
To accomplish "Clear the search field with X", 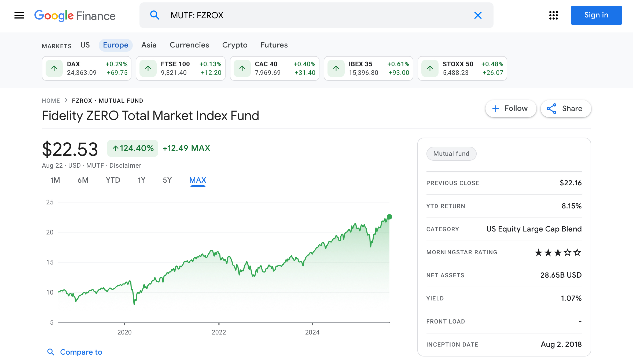I will [x=478, y=15].
